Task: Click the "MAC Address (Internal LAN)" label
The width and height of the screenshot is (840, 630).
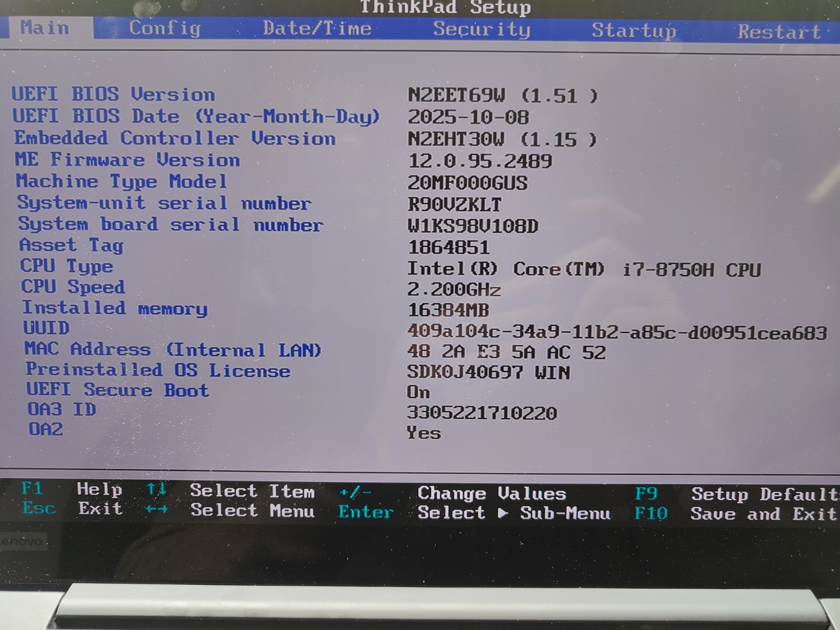Action: (x=173, y=349)
